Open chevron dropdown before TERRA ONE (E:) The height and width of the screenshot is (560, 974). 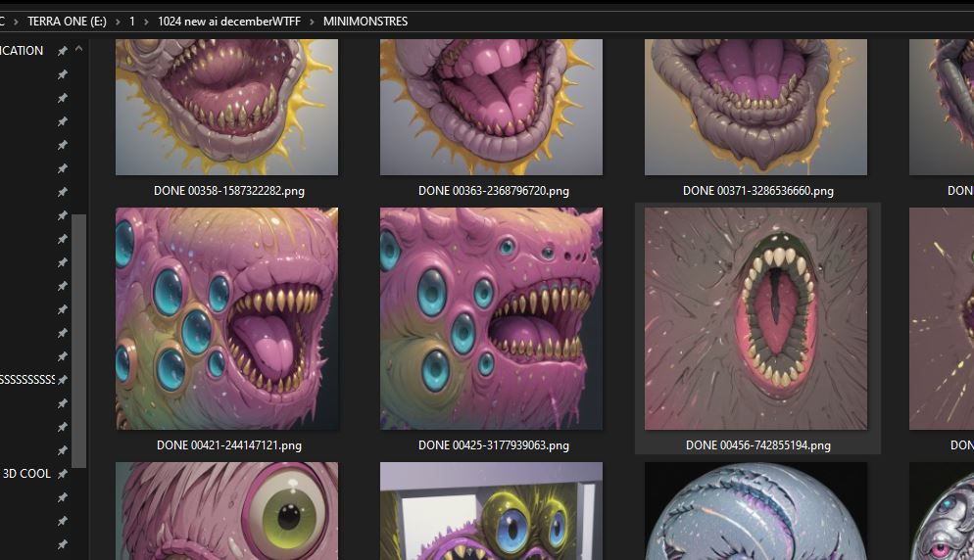(x=16, y=22)
